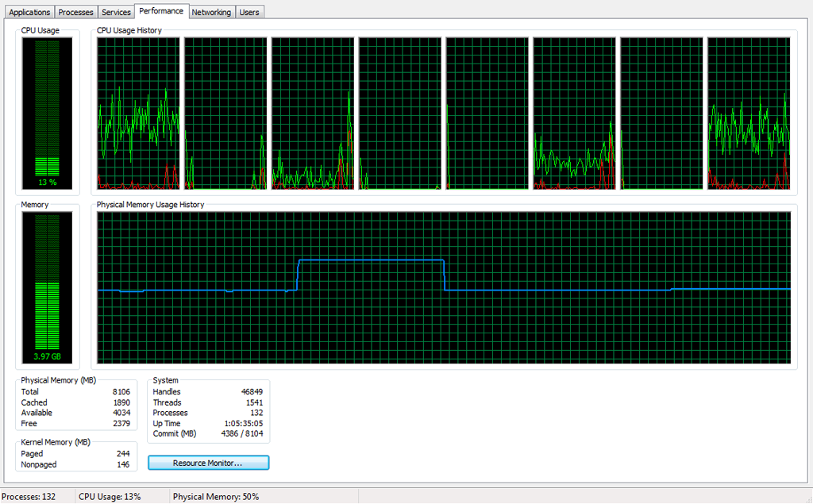Open the Users tab
Image resolution: width=813 pixels, height=504 pixels.
tap(249, 12)
